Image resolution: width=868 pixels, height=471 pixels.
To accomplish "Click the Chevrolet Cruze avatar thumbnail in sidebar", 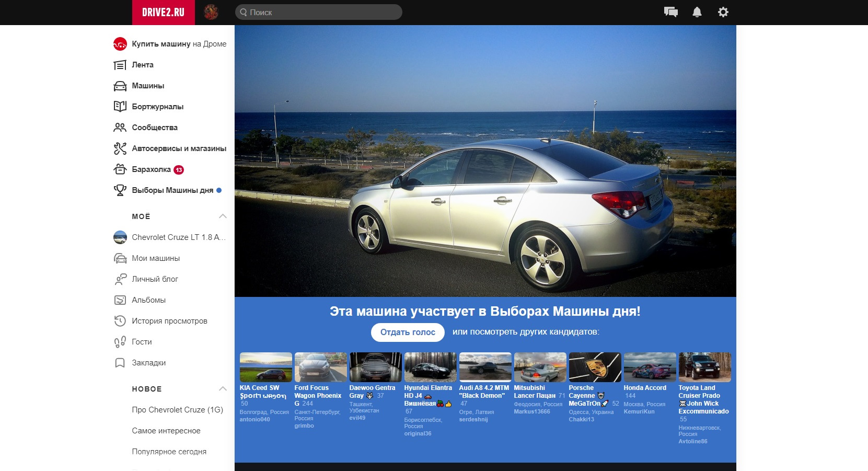I will click(x=120, y=237).
